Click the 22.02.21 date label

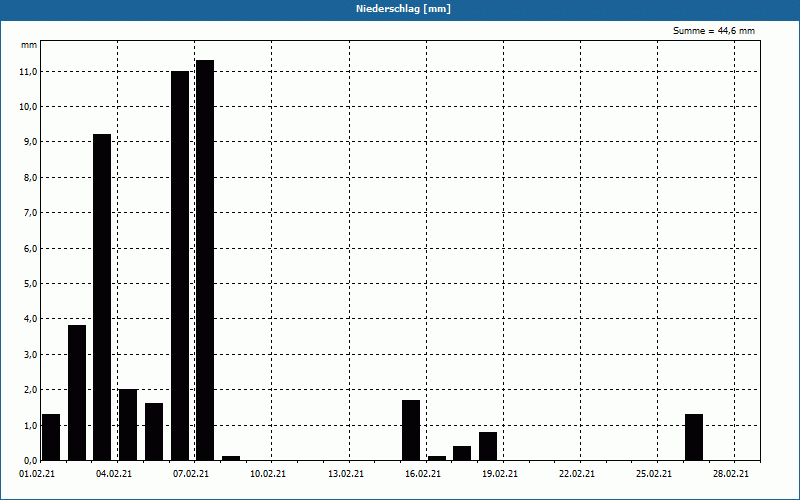pyautogui.click(x=577, y=474)
